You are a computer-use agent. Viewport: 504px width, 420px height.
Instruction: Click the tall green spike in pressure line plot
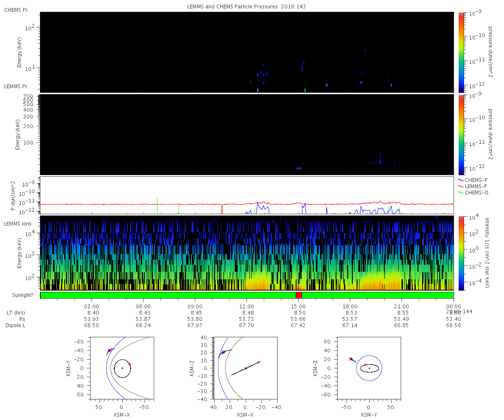coord(157,205)
